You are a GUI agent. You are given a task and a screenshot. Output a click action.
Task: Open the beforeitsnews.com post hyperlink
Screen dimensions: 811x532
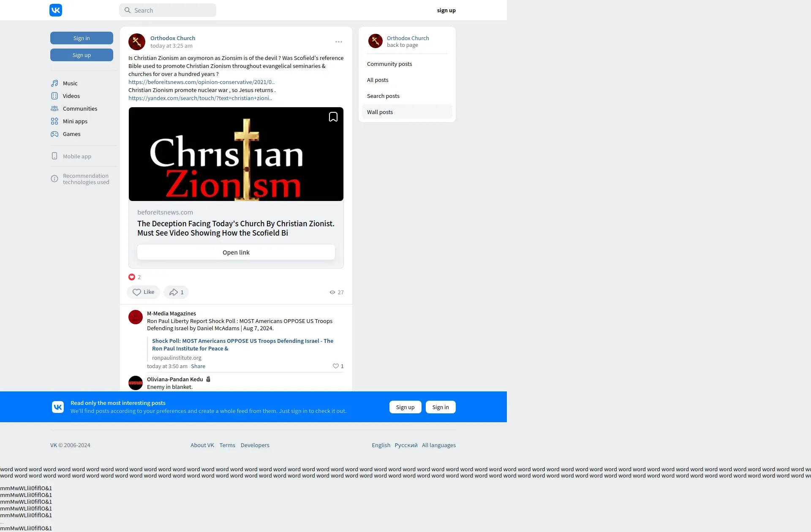click(x=201, y=82)
